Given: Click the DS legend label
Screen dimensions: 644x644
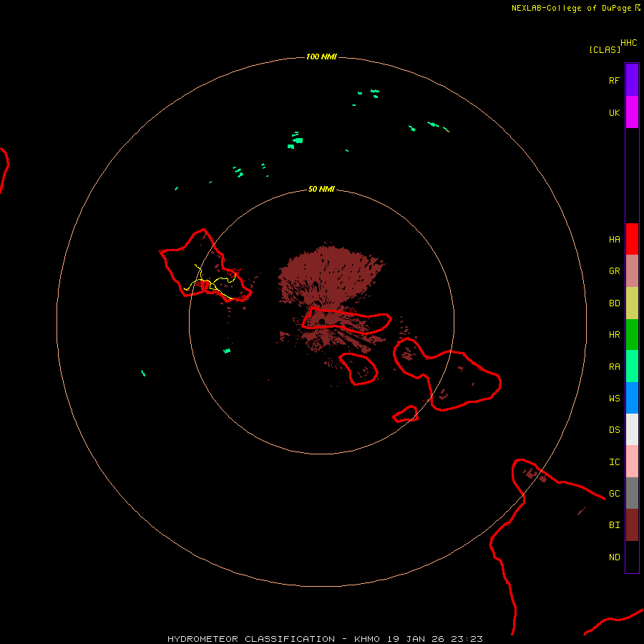Looking at the screenshot, I should click(614, 429).
